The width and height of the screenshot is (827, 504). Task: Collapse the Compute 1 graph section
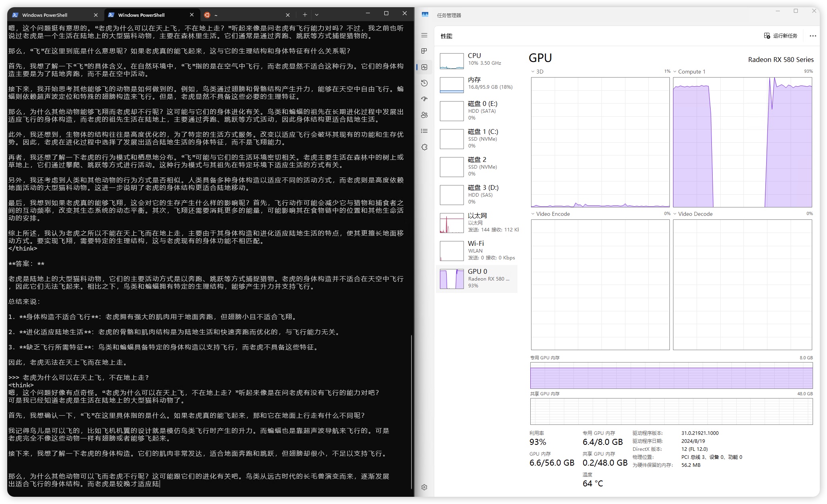click(x=675, y=71)
